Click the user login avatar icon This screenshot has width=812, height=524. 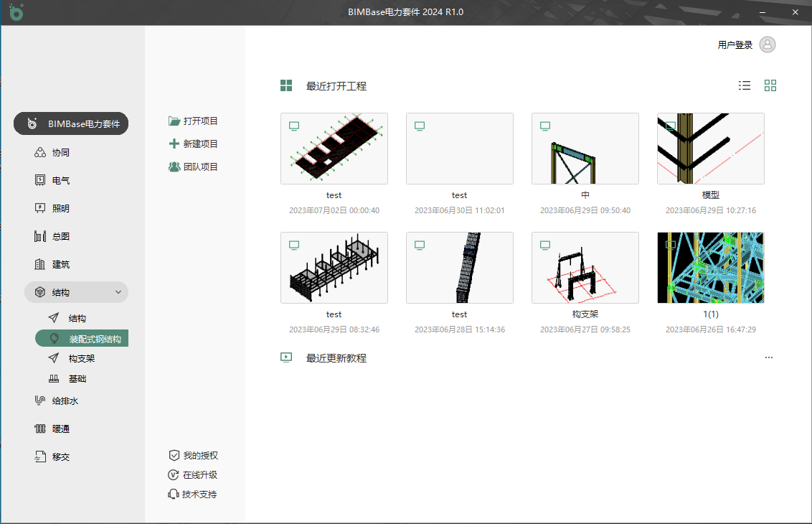pos(768,45)
